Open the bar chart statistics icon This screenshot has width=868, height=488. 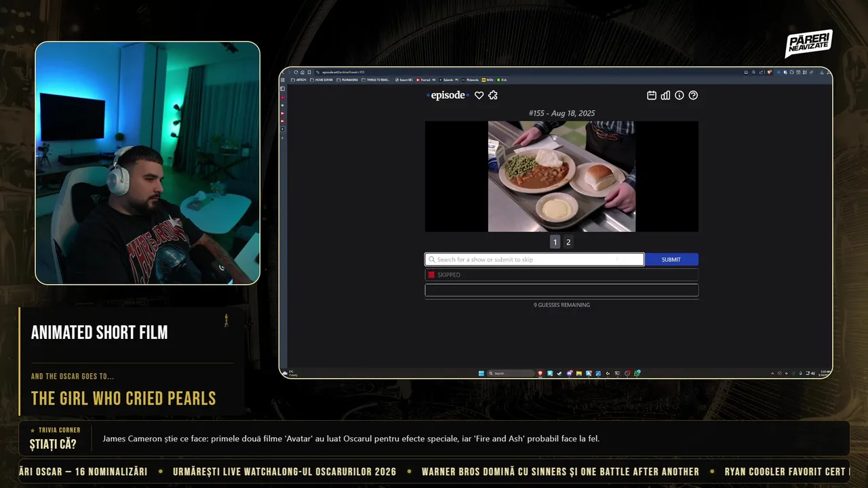[x=665, y=96]
